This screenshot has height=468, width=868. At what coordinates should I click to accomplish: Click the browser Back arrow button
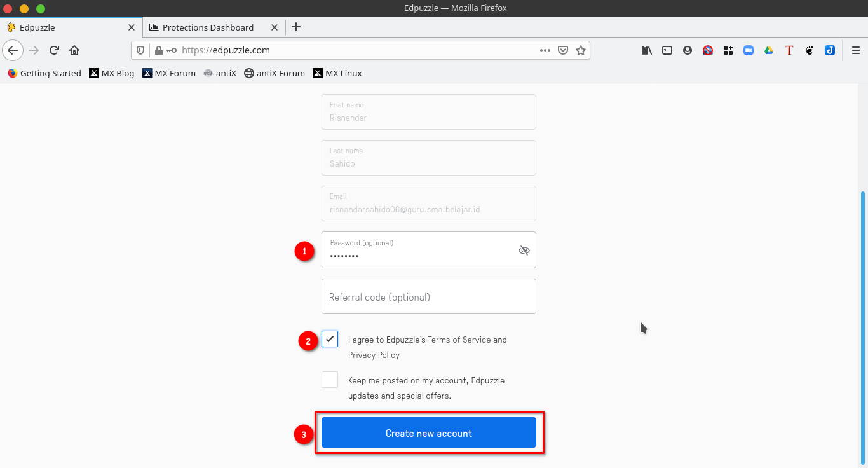[x=13, y=50]
